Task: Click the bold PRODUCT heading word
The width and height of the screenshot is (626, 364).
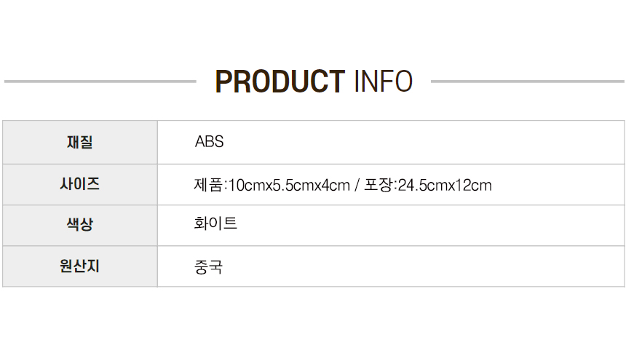Action: tap(280, 82)
